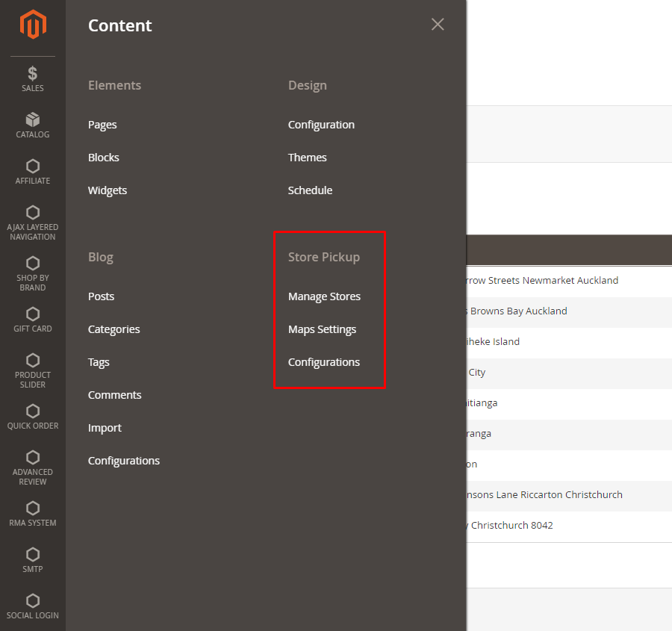Open the Sales sidebar icon
This screenshot has width=672, height=631.
(33, 78)
